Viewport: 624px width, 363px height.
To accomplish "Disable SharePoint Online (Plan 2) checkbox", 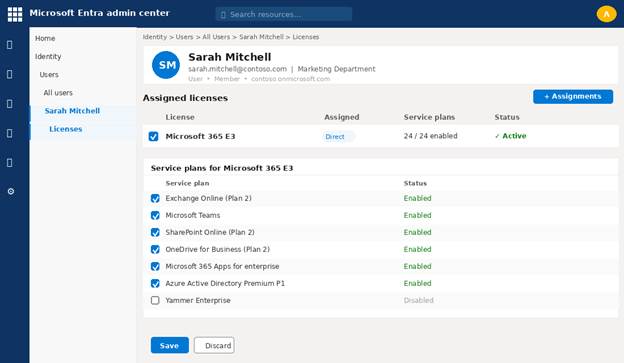I will (155, 232).
